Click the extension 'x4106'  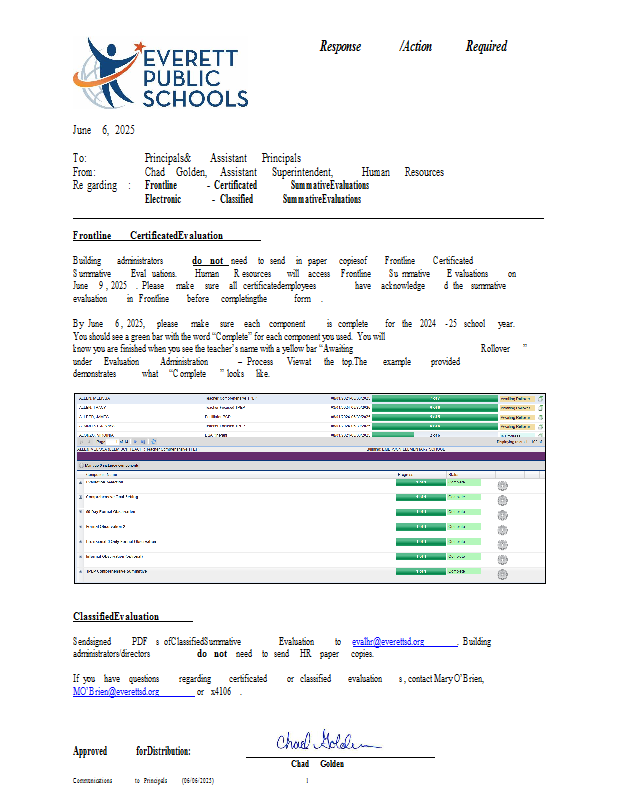(221, 691)
